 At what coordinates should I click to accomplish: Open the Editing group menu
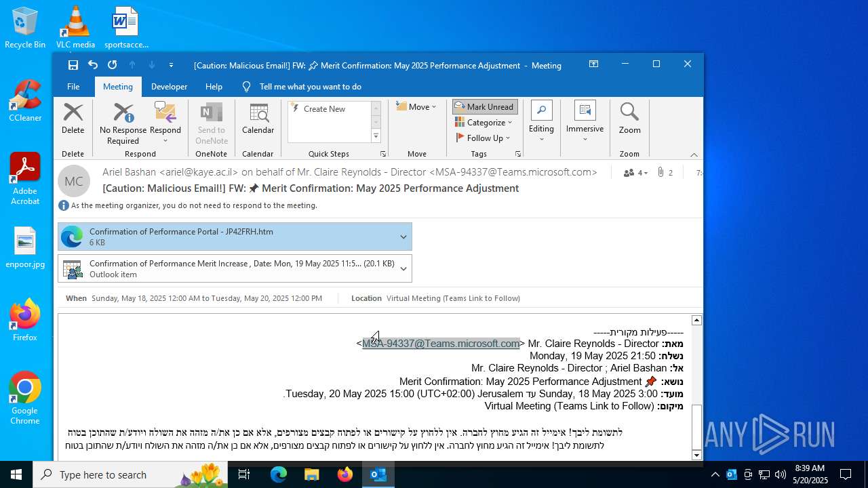tap(541, 122)
